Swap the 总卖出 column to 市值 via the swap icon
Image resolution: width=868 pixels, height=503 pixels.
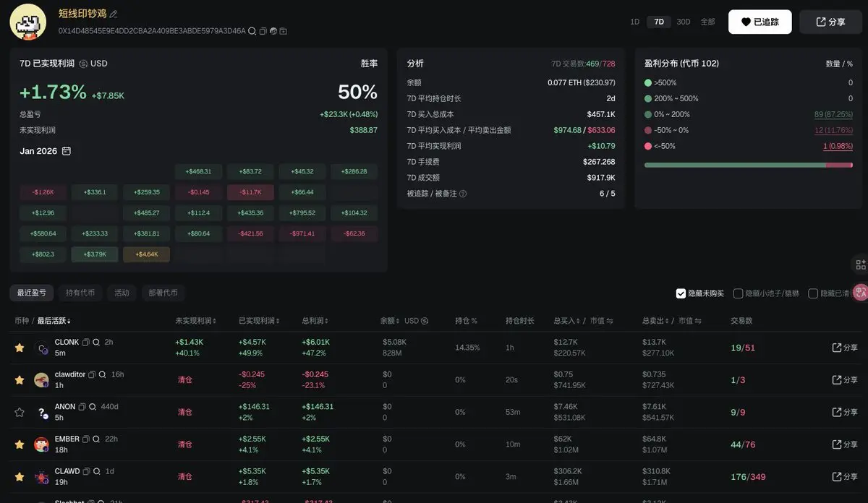(699, 321)
